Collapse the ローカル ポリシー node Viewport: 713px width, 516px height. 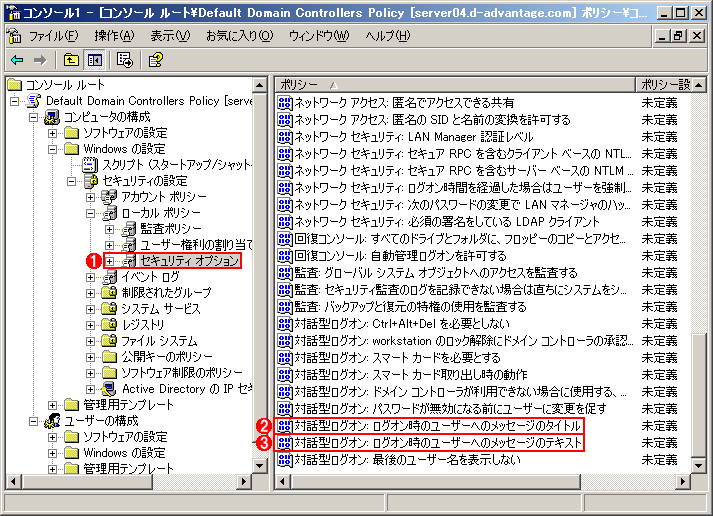(x=90, y=213)
